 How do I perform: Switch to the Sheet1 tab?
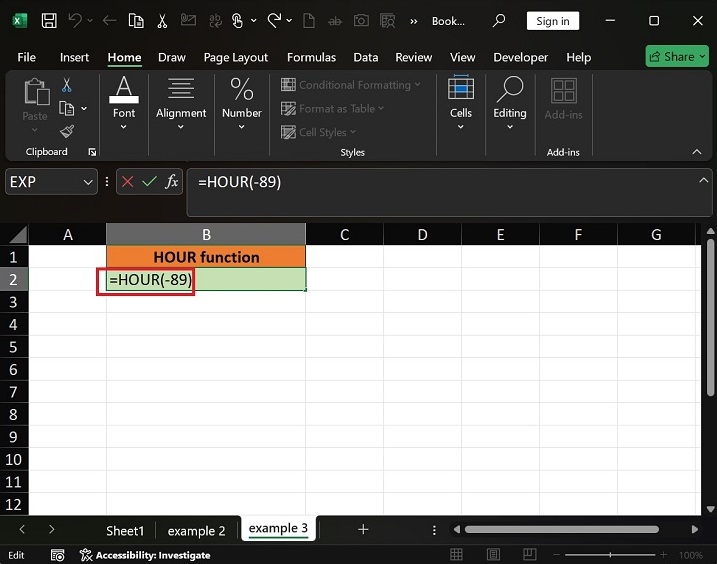pos(126,530)
